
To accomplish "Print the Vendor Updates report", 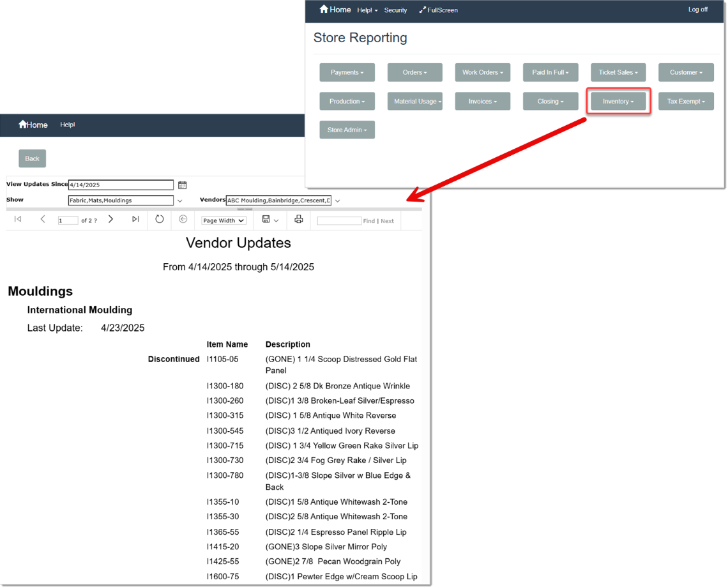I will point(298,219).
